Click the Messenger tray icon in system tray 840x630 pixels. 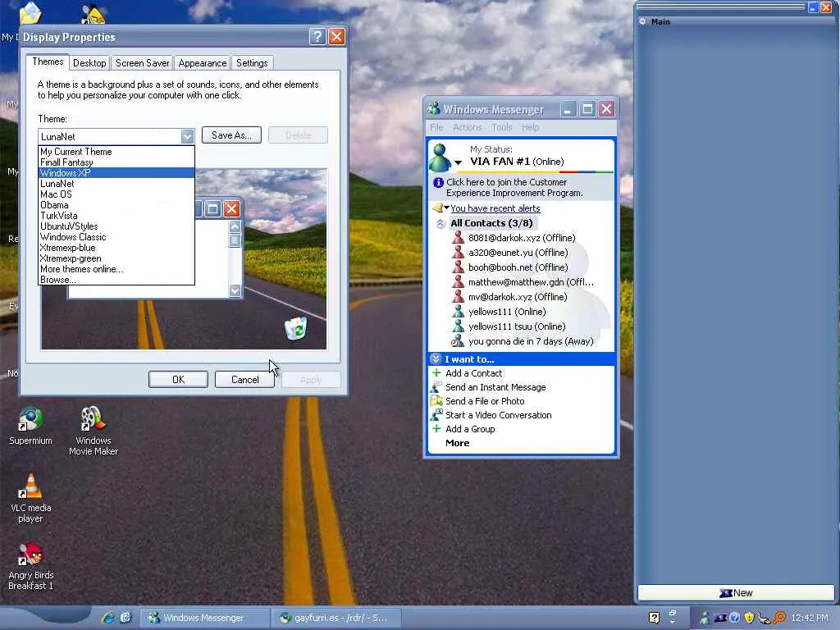click(x=705, y=618)
